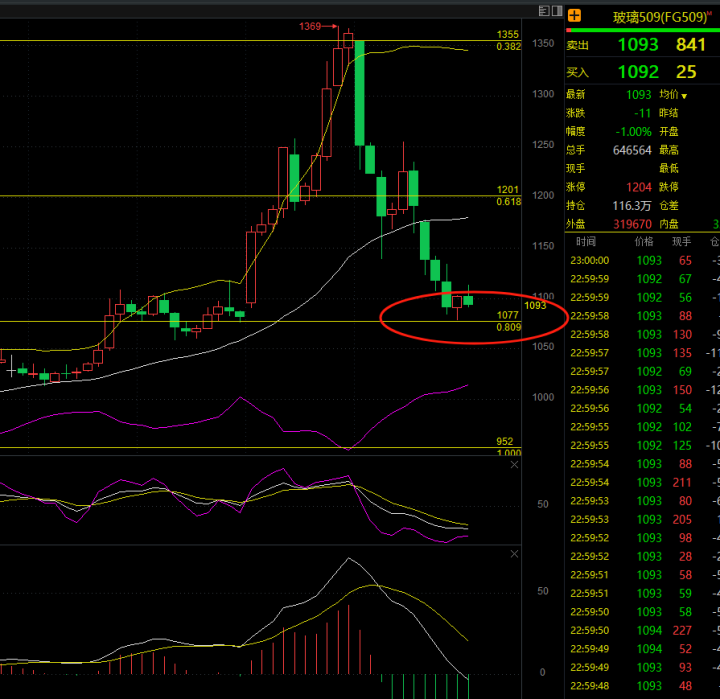Click the 952 Fibonacci 1.000 level label
The width and height of the screenshot is (720, 699).
[x=508, y=447]
